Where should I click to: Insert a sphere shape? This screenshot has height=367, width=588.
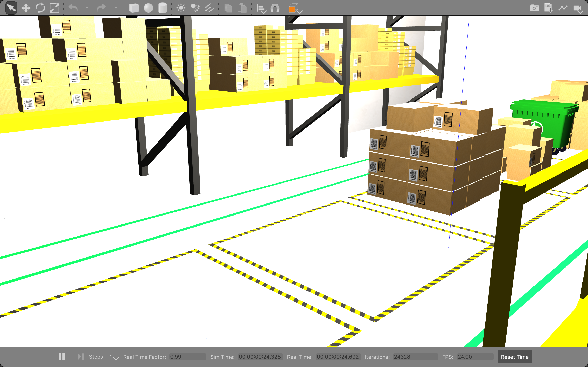(x=148, y=8)
